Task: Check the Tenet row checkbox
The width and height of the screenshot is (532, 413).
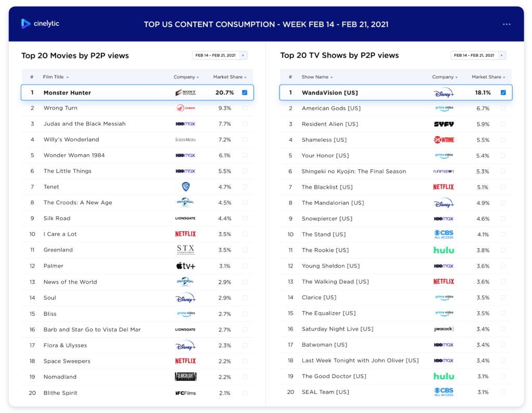Action: [245, 186]
